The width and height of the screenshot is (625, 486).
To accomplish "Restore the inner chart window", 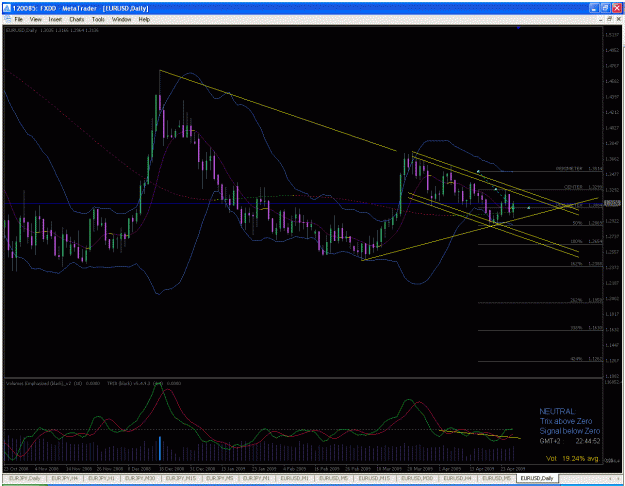I will (609, 19).
